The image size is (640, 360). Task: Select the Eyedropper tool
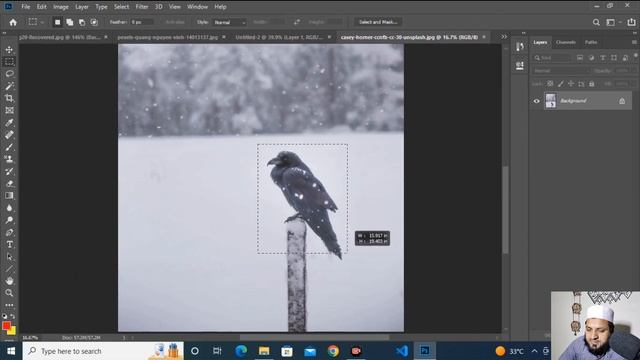pyautogui.click(x=9, y=122)
